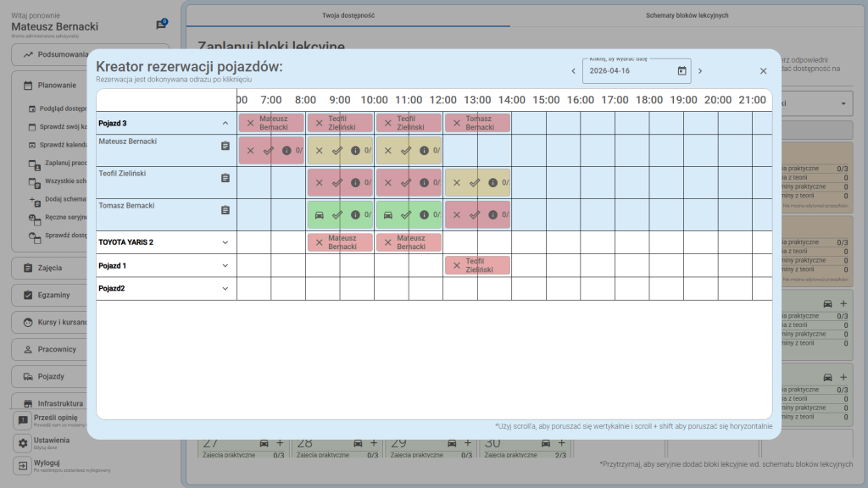The height and width of the screenshot is (488, 868).
Task: Switch to the Twoja dostępność tab
Action: (x=348, y=15)
